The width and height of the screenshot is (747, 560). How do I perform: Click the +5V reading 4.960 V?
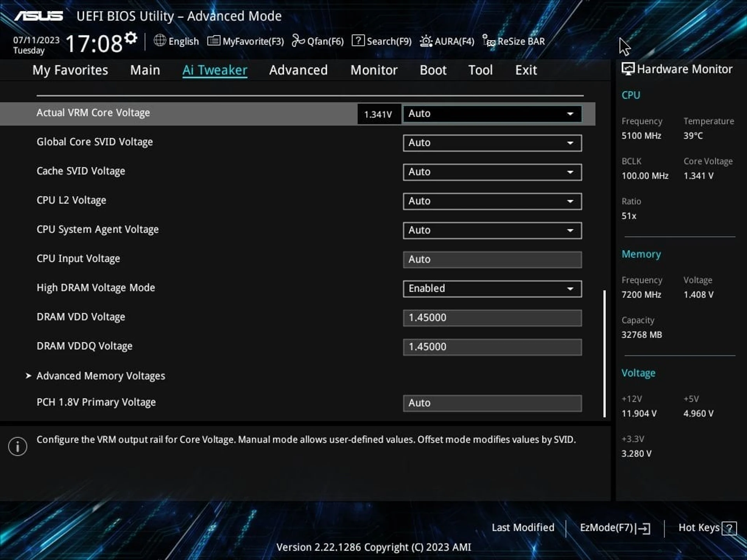(698, 414)
